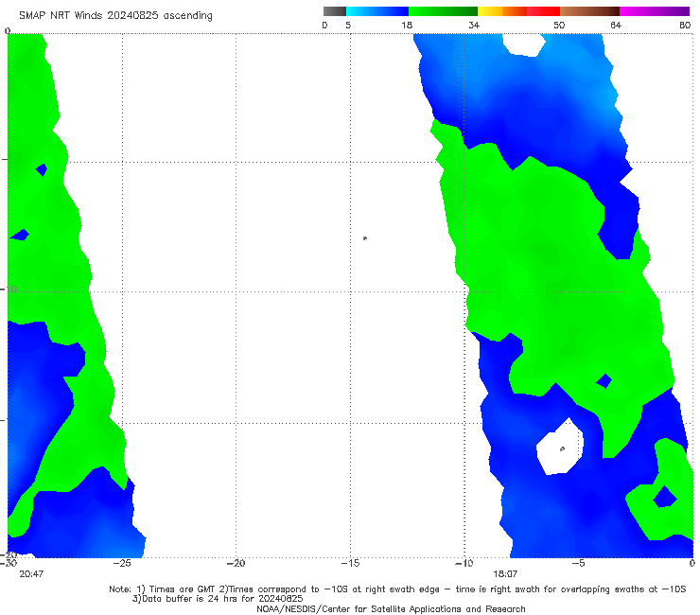700x615 pixels.
Task: Click the note line 'Times are GMT'
Action: 183,589
